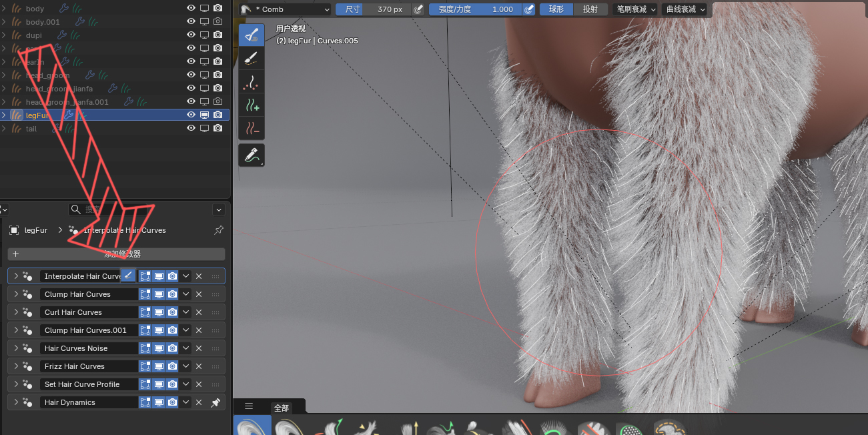This screenshot has width=868, height=435.
Task: Remove the Clump Hair Curves modifier with X
Action: click(x=199, y=294)
